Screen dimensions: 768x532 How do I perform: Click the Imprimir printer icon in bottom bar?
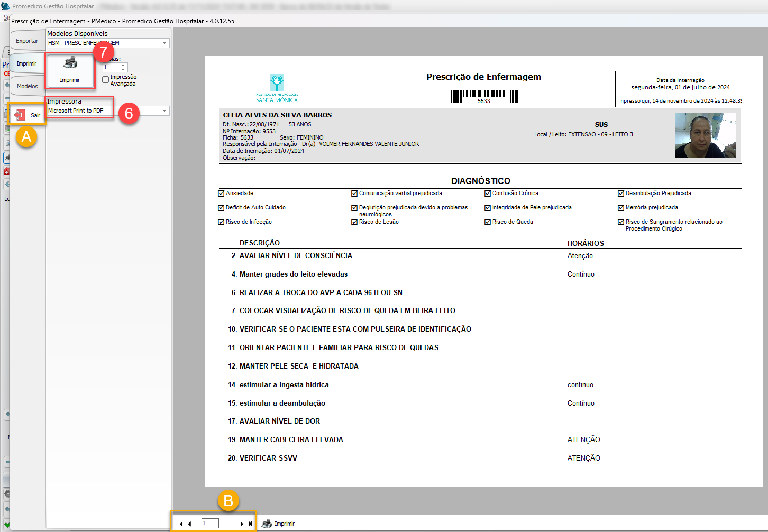click(x=267, y=524)
